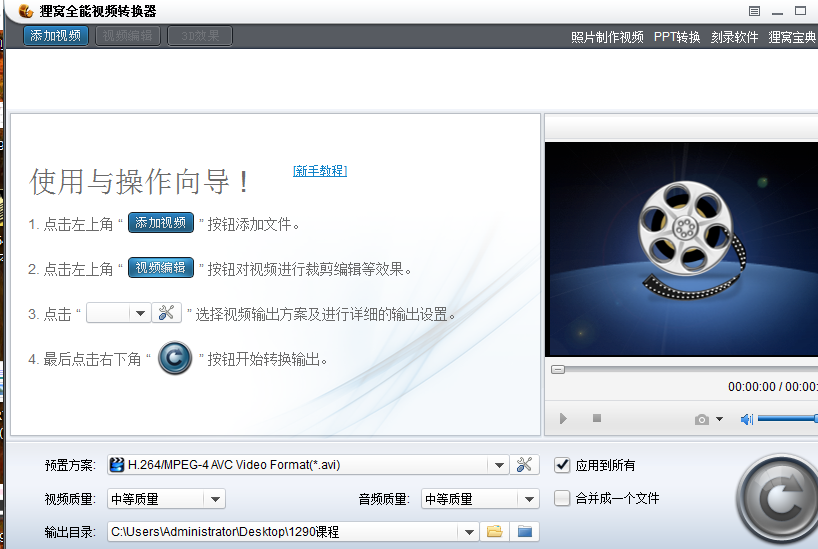
Task: Open PPT转换 menu item
Action: pyautogui.click(x=677, y=37)
